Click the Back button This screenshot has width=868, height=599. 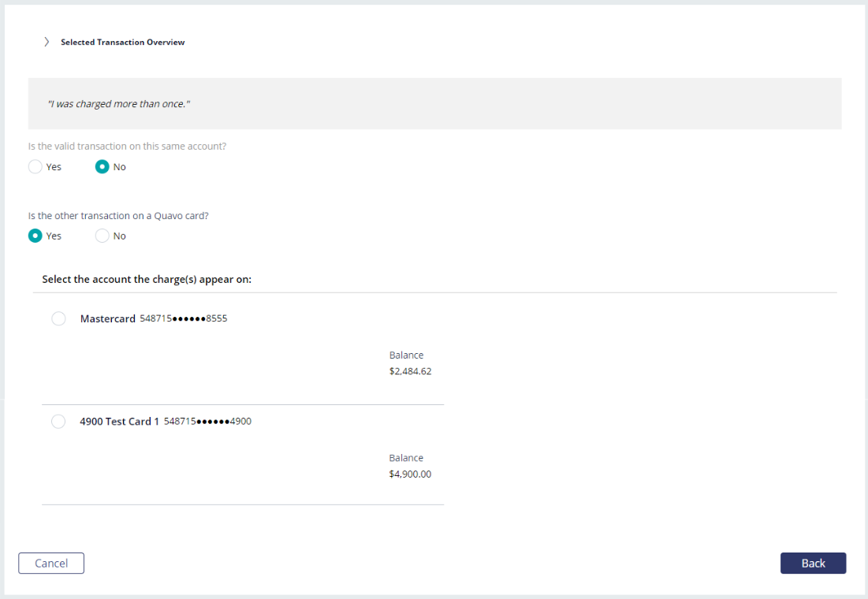813,563
